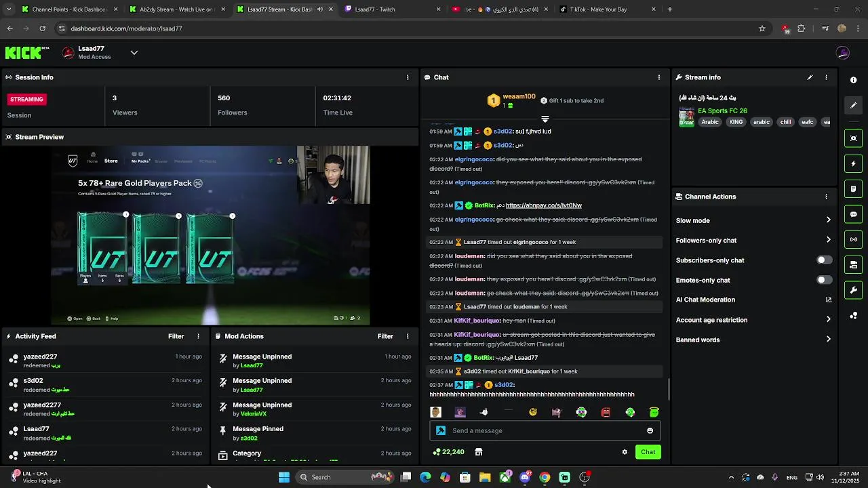Open Chat panel three-dot menu
Viewport: 868px width, 488px height.
click(x=658, y=77)
